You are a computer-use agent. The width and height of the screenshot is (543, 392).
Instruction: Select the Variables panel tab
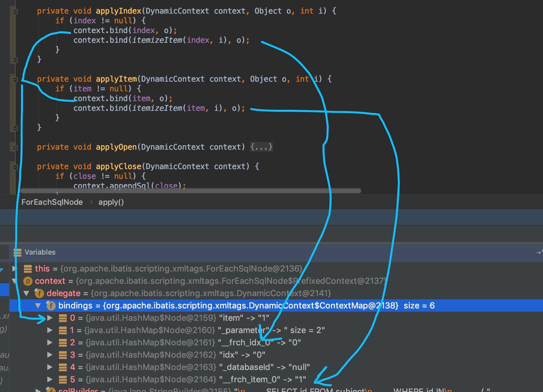pyautogui.click(x=40, y=252)
